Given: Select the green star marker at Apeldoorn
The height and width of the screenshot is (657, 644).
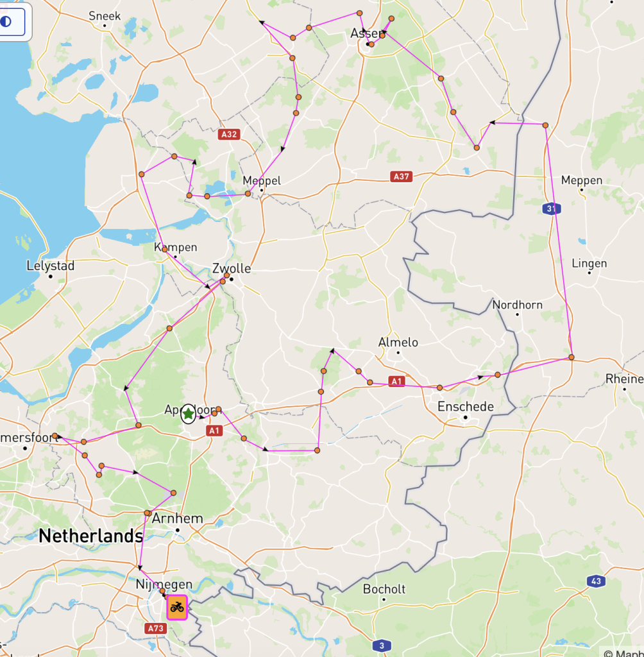Looking at the screenshot, I should 188,414.
